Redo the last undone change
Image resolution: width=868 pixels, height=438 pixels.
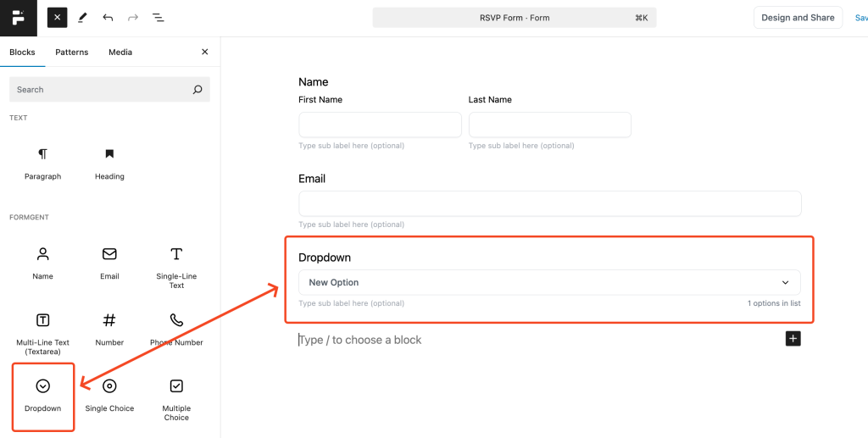[133, 18]
